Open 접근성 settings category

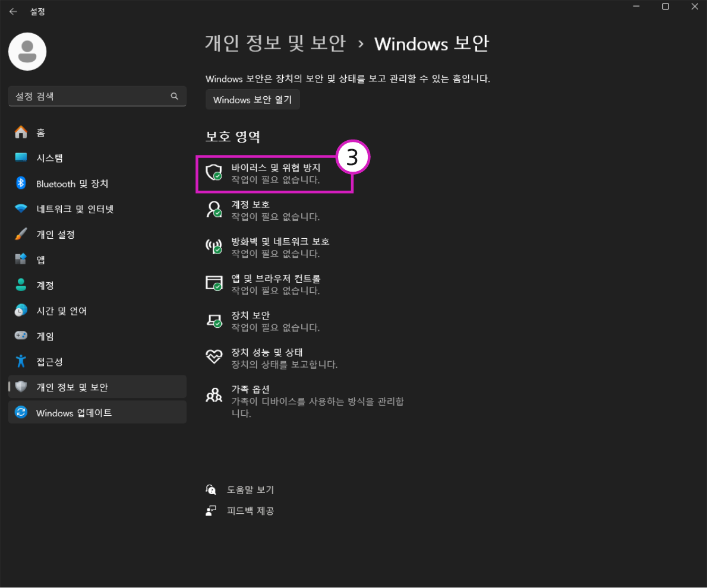97,361
